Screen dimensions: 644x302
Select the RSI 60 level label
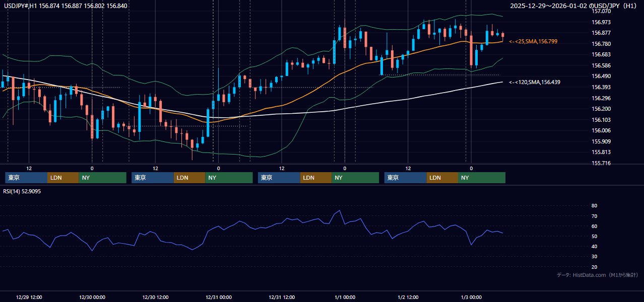coord(594,226)
